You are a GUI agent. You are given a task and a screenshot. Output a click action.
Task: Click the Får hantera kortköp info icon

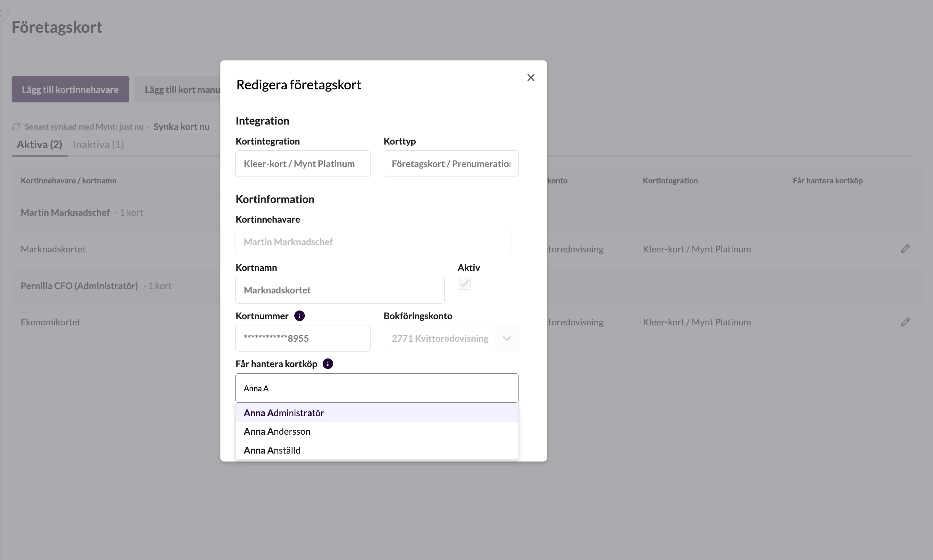coord(328,364)
